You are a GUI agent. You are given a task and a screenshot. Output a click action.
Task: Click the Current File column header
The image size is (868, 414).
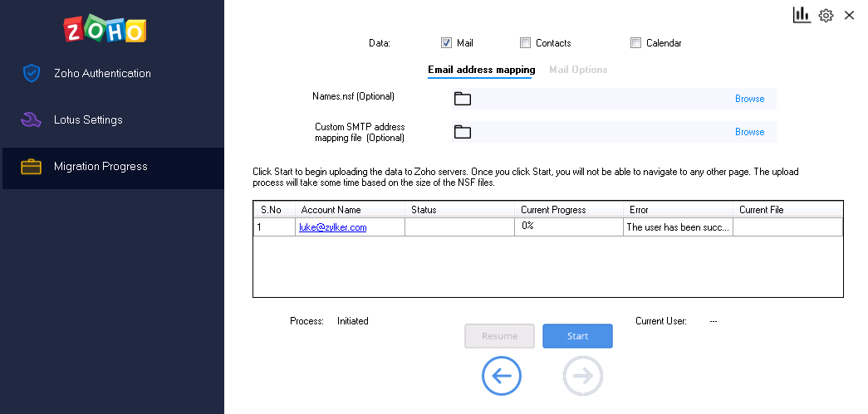point(787,209)
